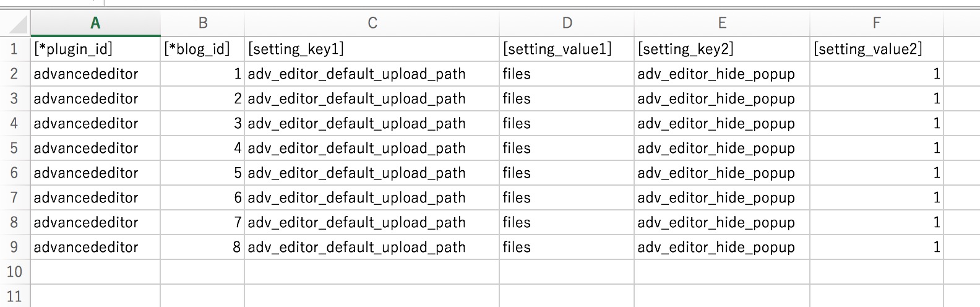Select column D header
The width and height of the screenshot is (980, 307).
567,24
